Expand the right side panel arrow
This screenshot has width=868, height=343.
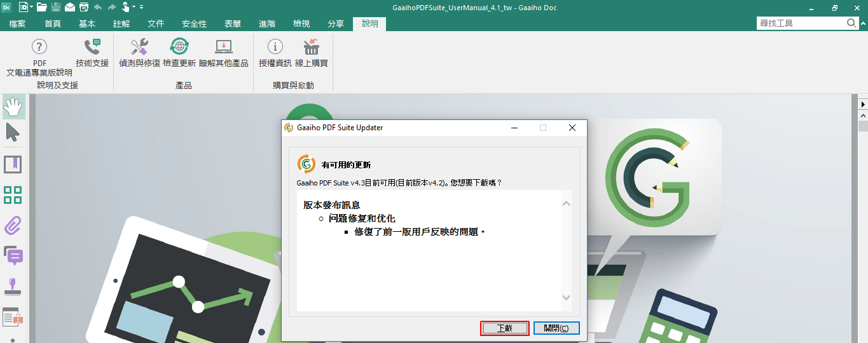click(x=863, y=104)
